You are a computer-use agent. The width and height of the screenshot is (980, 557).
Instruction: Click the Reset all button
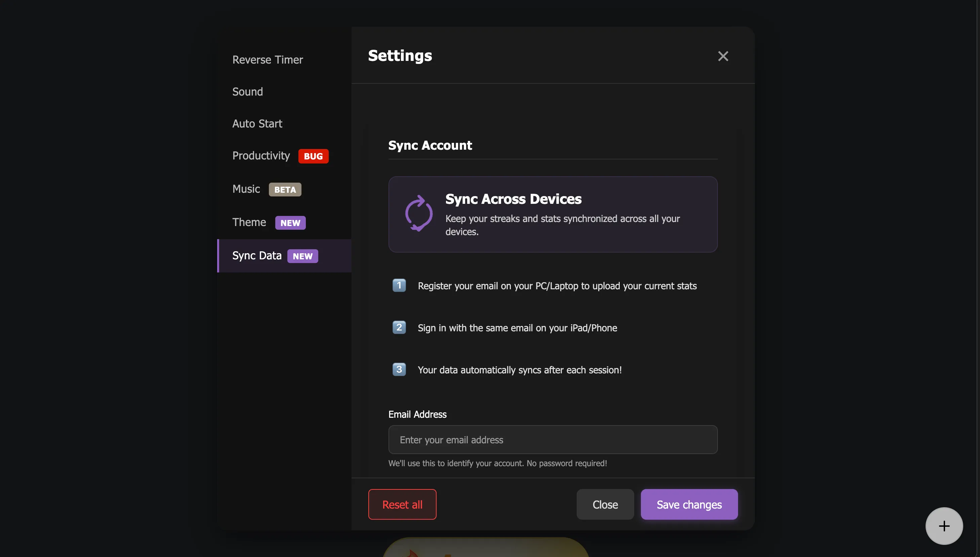pyautogui.click(x=402, y=504)
